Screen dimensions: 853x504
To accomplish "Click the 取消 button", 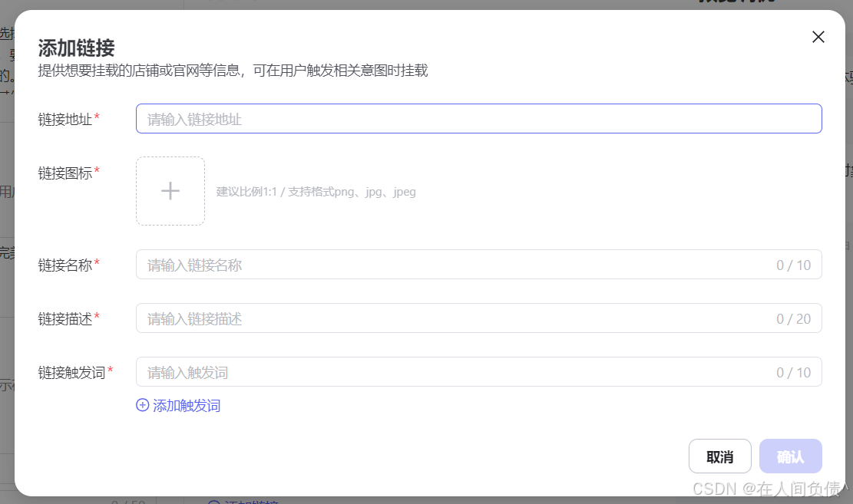I will click(x=719, y=456).
